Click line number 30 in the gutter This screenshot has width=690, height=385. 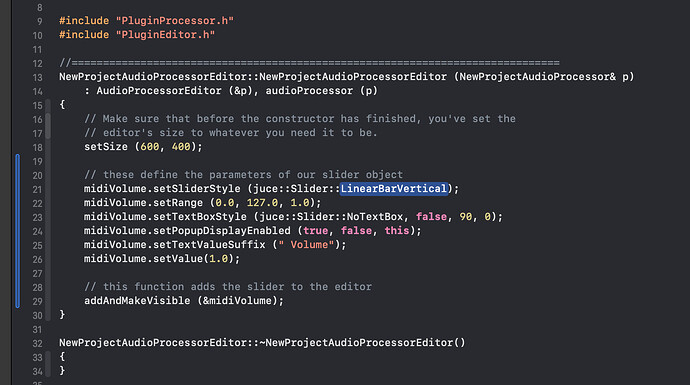pos(37,315)
